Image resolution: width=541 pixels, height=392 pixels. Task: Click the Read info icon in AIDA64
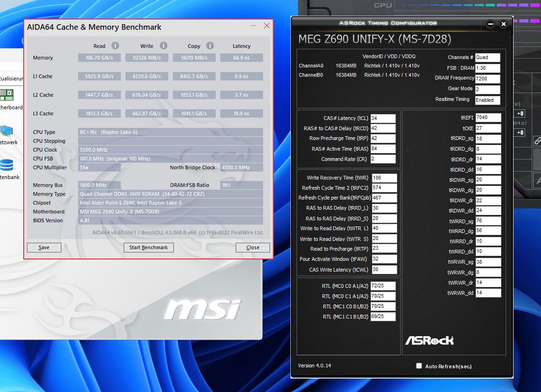[x=115, y=46]
